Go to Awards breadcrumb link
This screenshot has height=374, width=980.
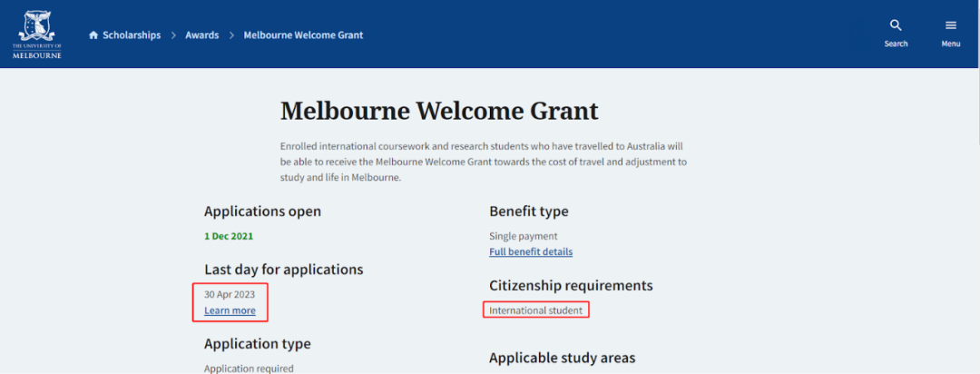coord(201,35)
